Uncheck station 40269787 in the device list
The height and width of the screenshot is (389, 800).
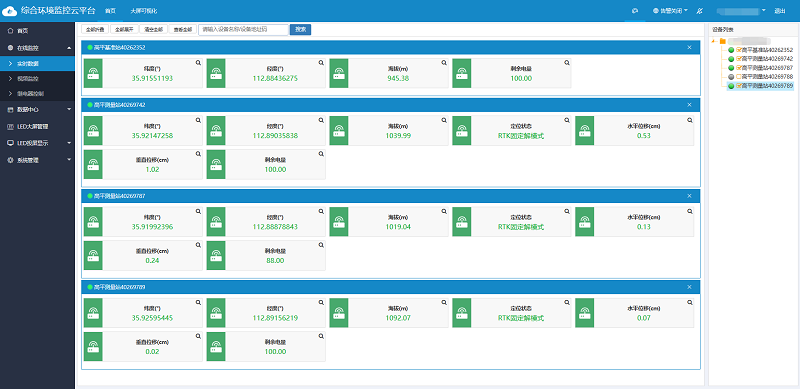(738, 67)
